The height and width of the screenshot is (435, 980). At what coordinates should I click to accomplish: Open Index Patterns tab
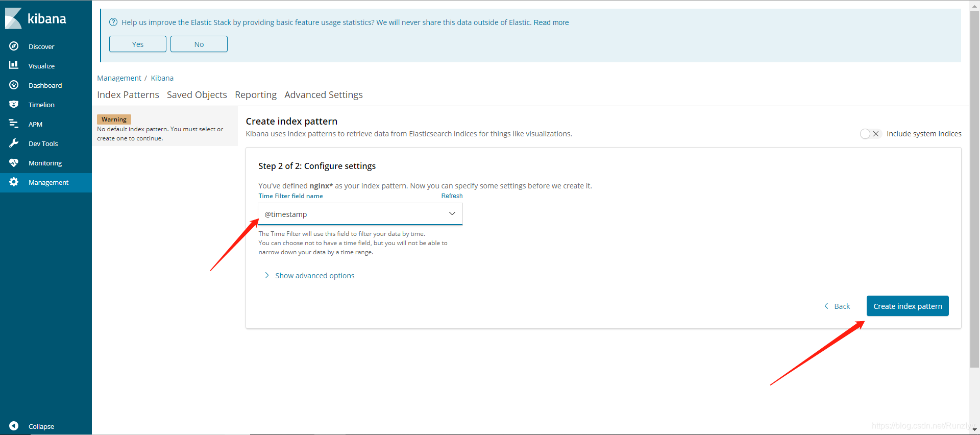(x=128, y=95)
